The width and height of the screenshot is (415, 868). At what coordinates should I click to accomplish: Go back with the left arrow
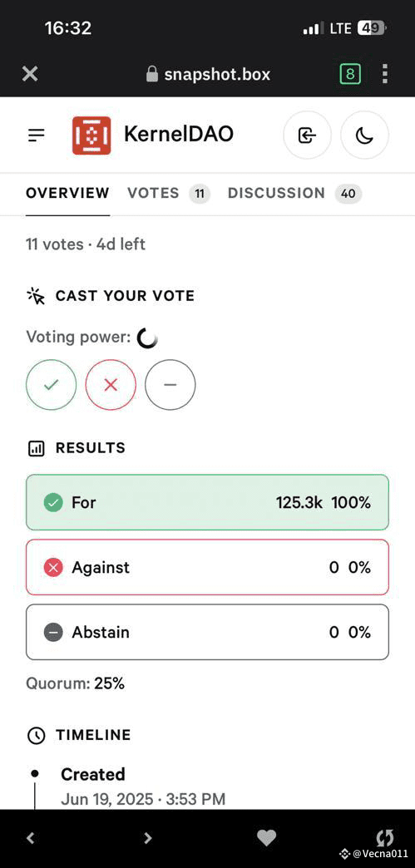coord(31,838)
